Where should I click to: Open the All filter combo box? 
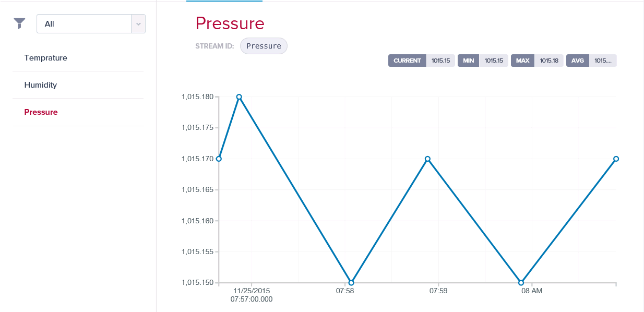coord(84,24)
